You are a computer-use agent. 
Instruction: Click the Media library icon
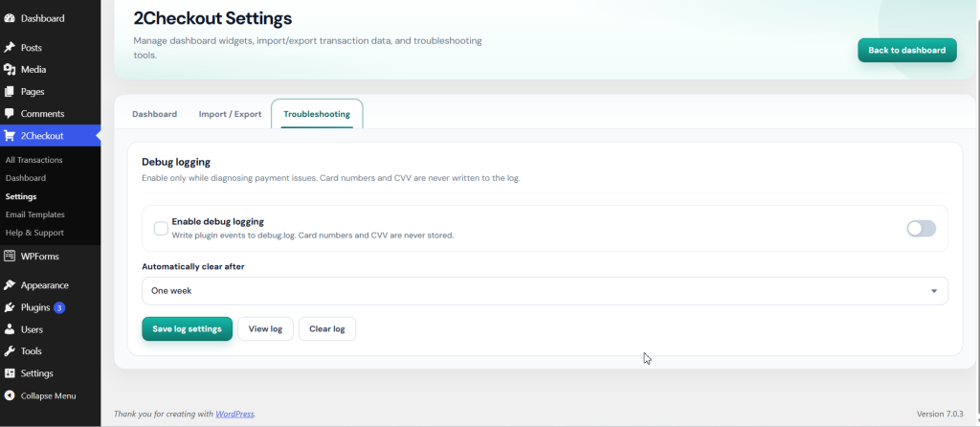[x=10, y=69]
